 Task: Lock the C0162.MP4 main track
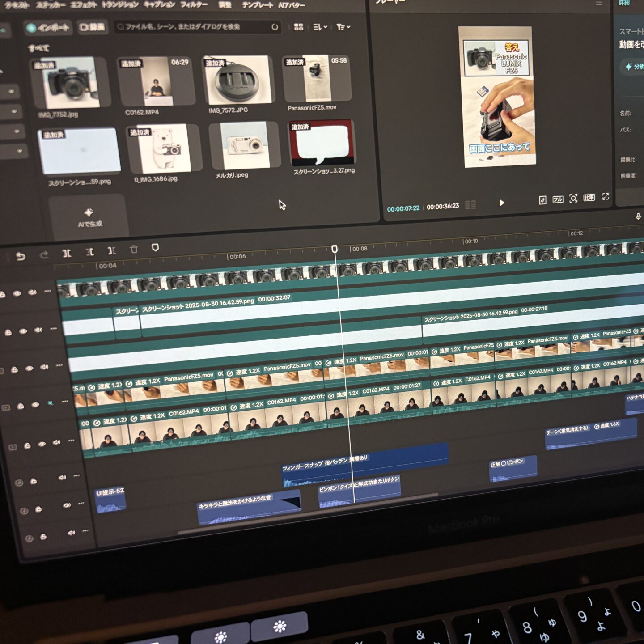click(x=27, y=445)
